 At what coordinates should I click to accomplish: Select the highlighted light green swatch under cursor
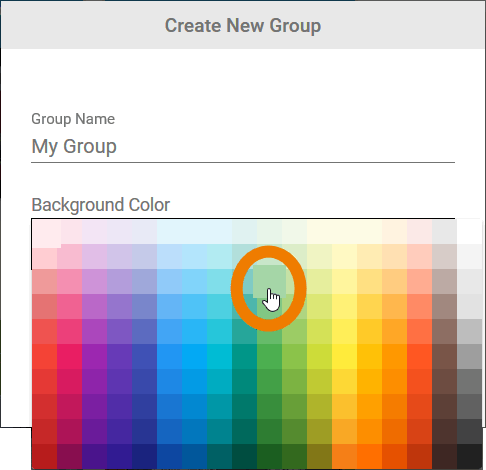click(269, 282)
